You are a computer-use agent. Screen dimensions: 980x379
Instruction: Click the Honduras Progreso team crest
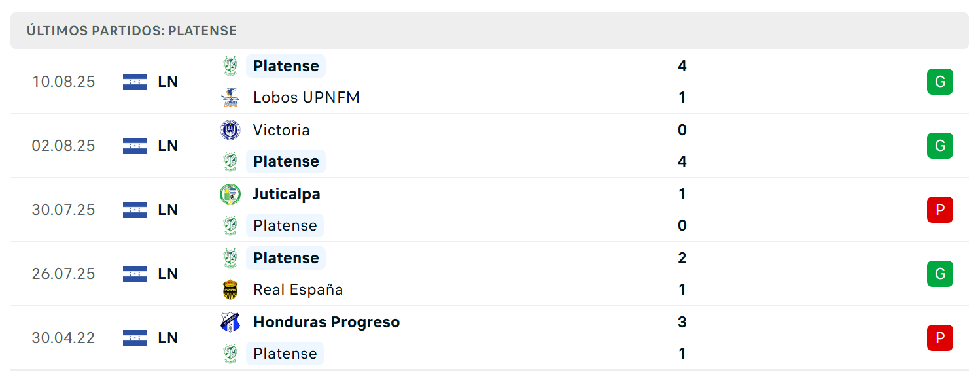(230, 322)
